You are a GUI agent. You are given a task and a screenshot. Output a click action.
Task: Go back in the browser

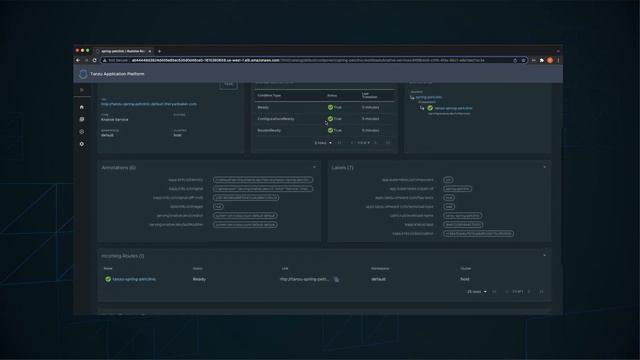point(78,60)
